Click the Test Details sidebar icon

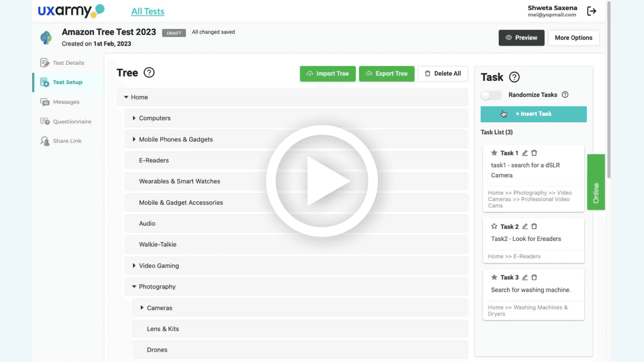(x=45, y=63)
